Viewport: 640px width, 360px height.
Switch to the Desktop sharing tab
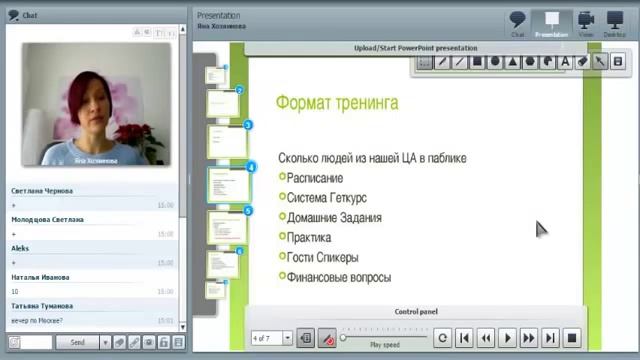[x=615, y=24]
